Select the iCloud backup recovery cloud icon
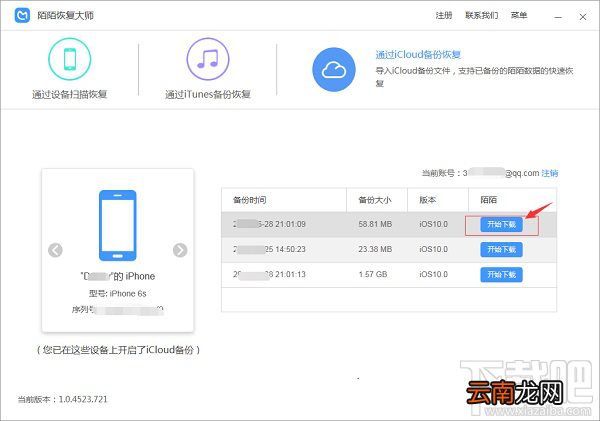Image resolution: width=600 pixels, height=421 pixels. pos(334,70)
